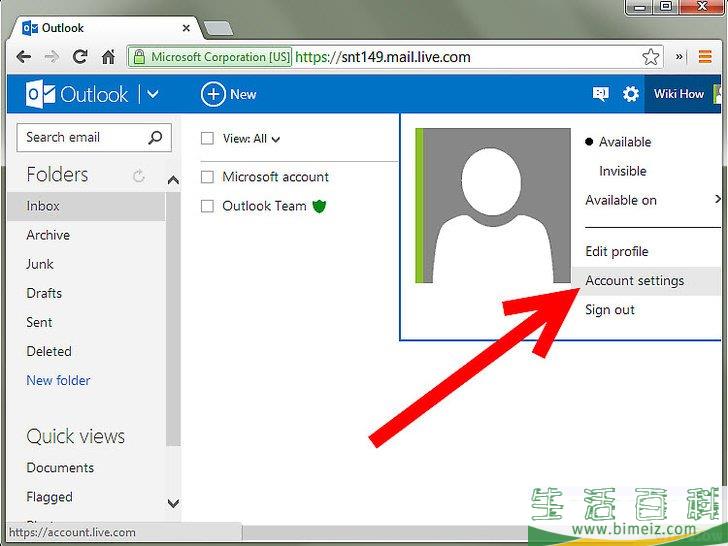Check the Microsoft account message checkbox
This screenshot has height=546, width=728.
pos(207,177)
